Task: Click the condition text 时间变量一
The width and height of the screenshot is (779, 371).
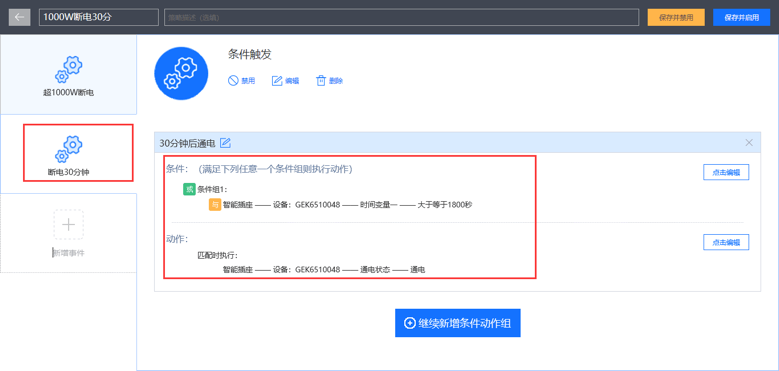Action: 379,205
